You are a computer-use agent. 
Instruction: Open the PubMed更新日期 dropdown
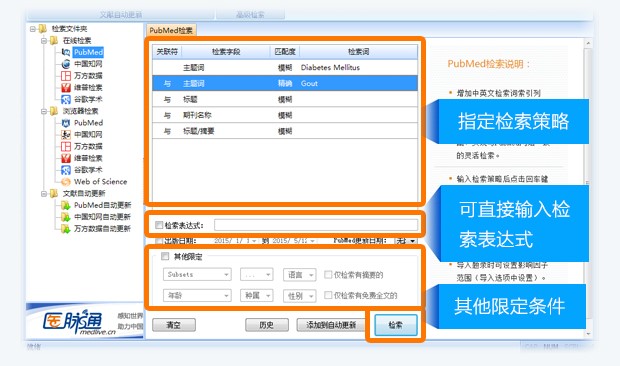click(406, 241)
